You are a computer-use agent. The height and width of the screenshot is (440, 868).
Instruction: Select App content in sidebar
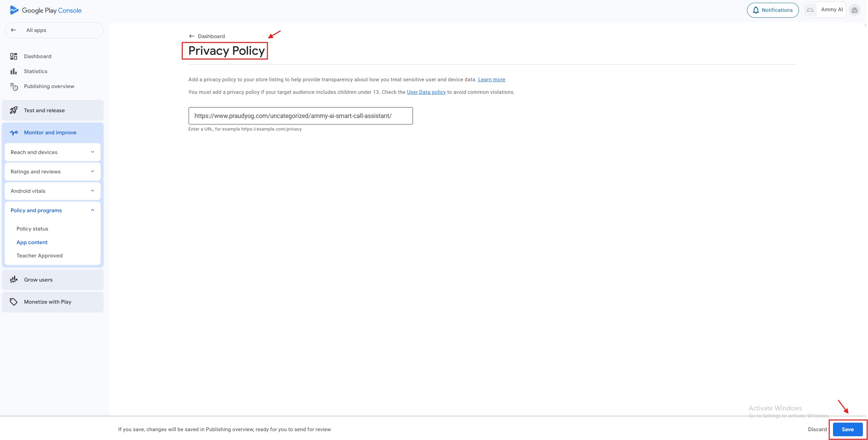click(32, 242)
